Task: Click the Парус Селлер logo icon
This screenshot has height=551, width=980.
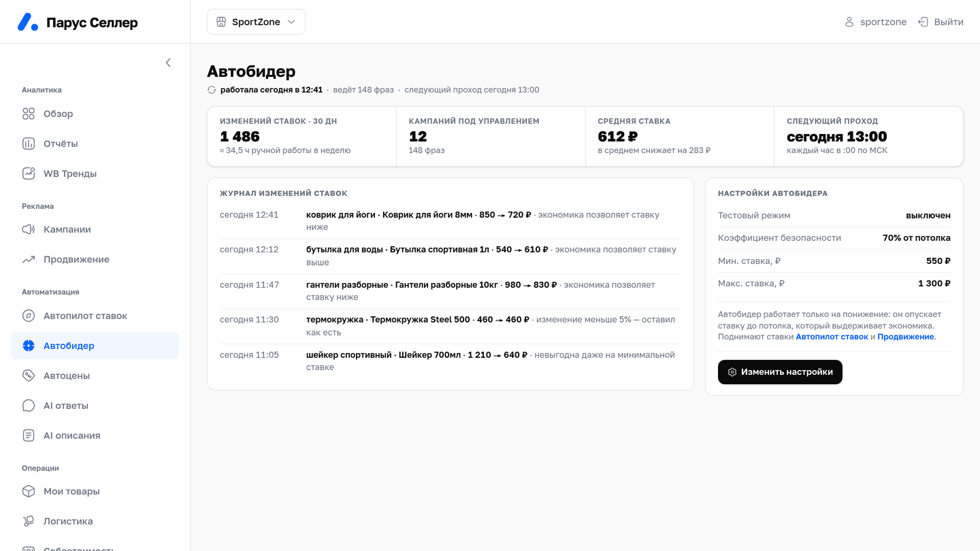Action: click(x=28, y=22)
